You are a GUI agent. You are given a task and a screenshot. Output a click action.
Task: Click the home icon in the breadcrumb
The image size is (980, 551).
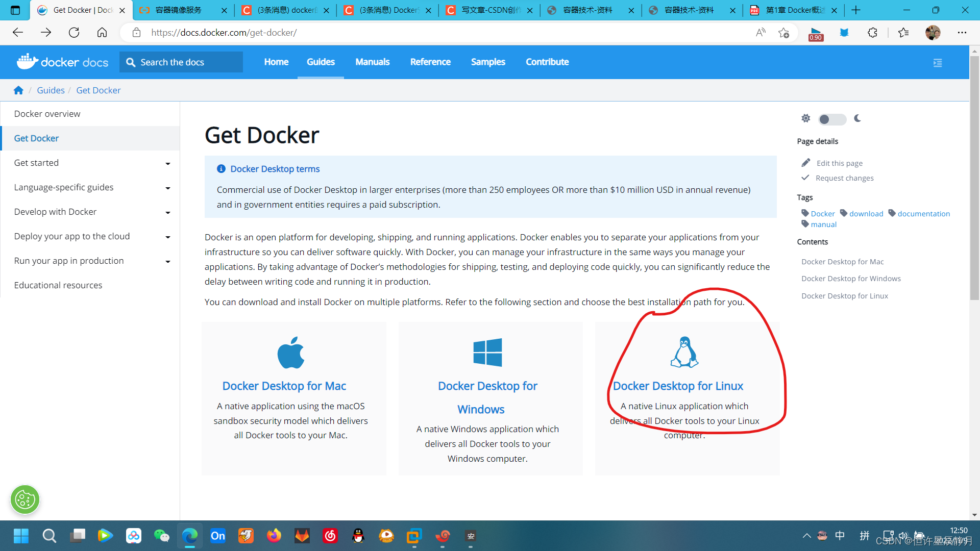click(18, 90)
